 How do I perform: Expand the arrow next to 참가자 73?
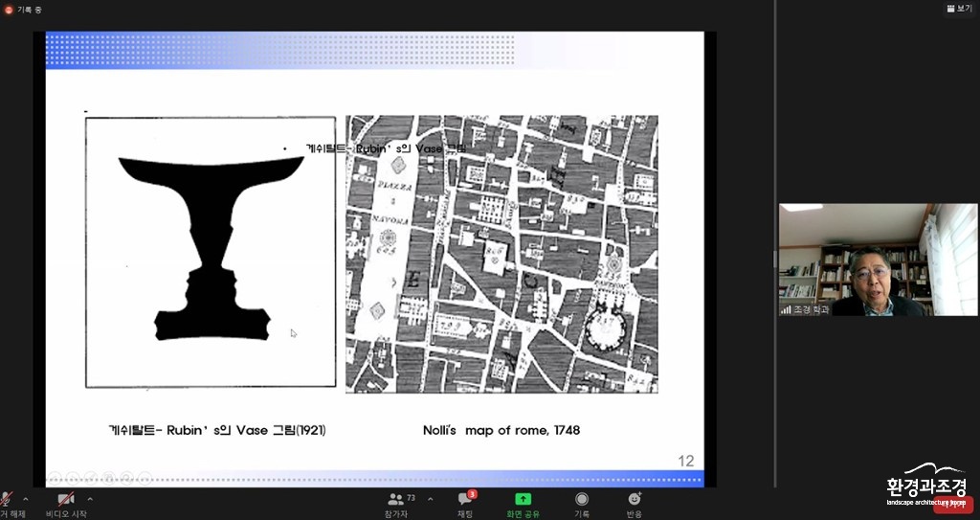pyautogui.click(x=430, y=499)
